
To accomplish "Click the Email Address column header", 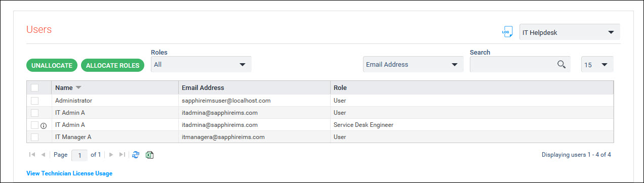I will coord(254,88).
